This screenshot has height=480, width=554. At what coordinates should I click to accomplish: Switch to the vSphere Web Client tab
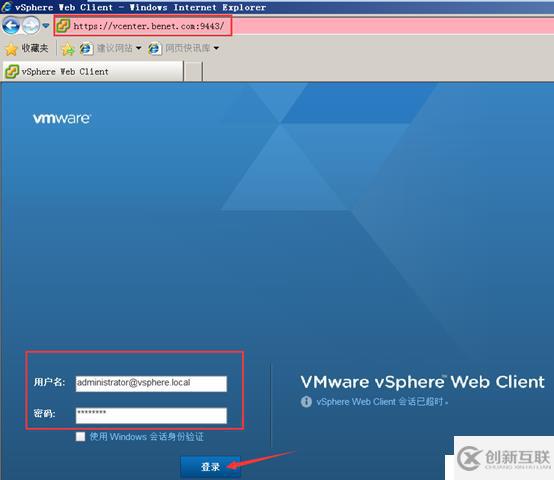tap(93, 72)
